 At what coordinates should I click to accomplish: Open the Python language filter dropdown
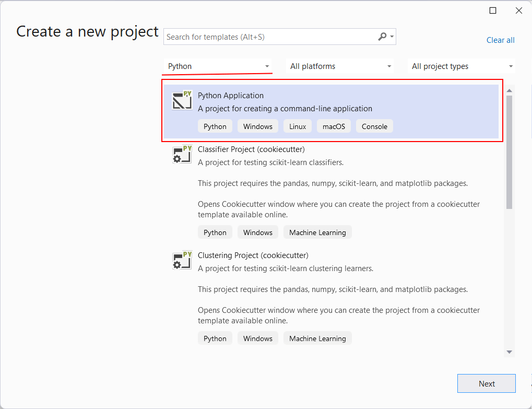click(x=218, y=66)
